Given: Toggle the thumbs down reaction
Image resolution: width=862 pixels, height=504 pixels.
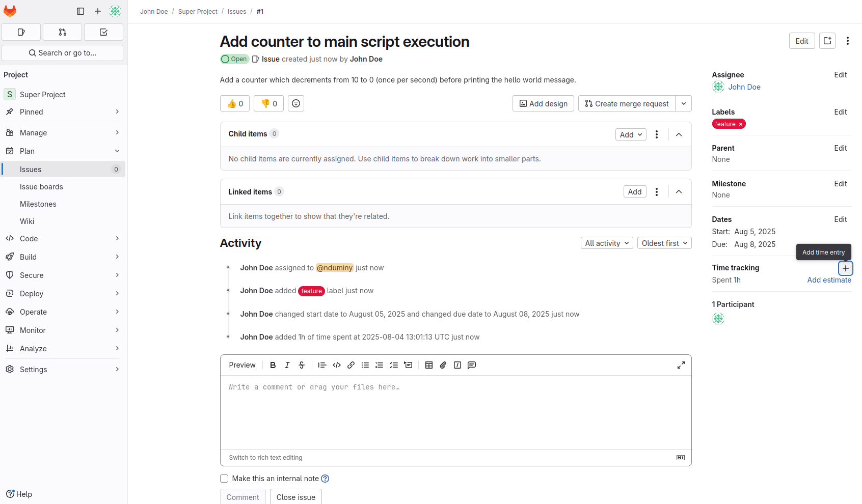Looking at the screenshot, I should [268, 103].
